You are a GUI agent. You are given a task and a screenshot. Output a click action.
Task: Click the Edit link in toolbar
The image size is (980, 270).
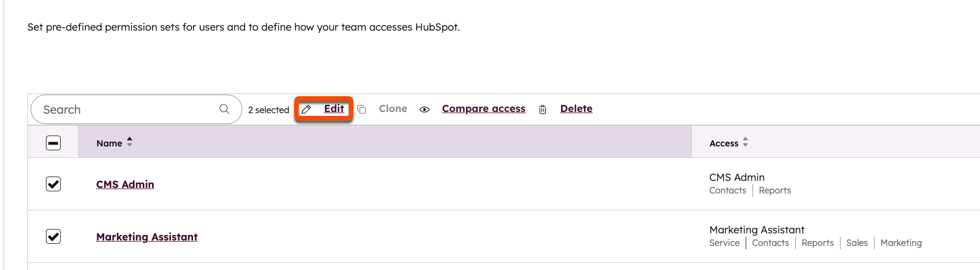pyautogui.click(x=334, y=109)
